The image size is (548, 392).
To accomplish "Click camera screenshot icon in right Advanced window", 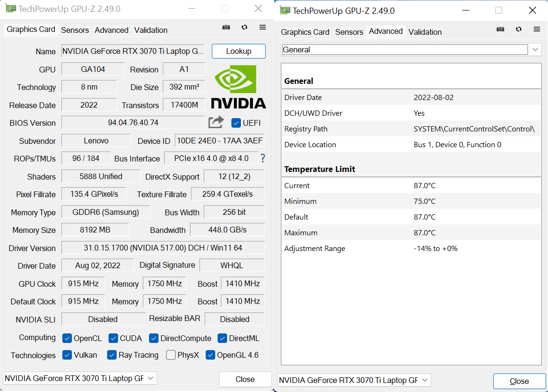I will click(500, 30).
